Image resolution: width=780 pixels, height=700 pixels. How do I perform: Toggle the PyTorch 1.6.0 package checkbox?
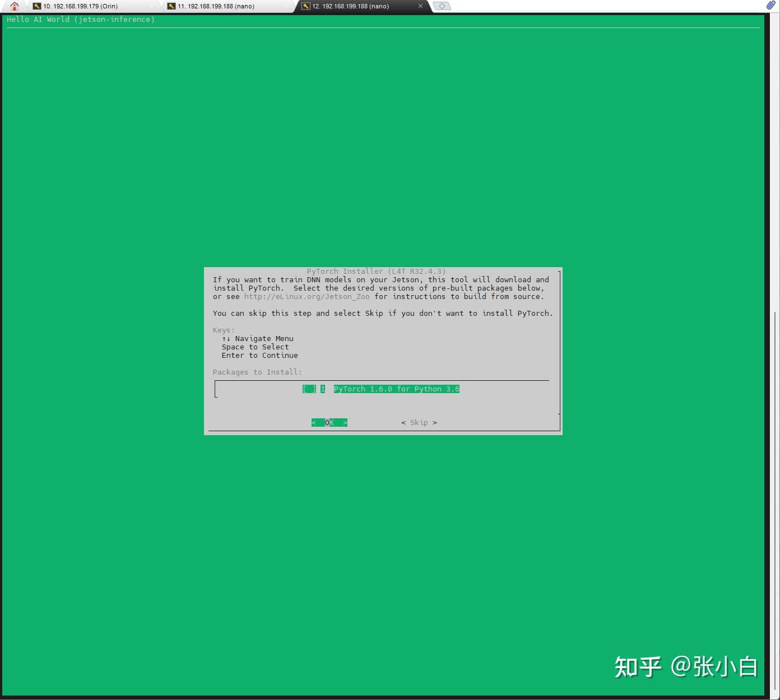[309, 389]
